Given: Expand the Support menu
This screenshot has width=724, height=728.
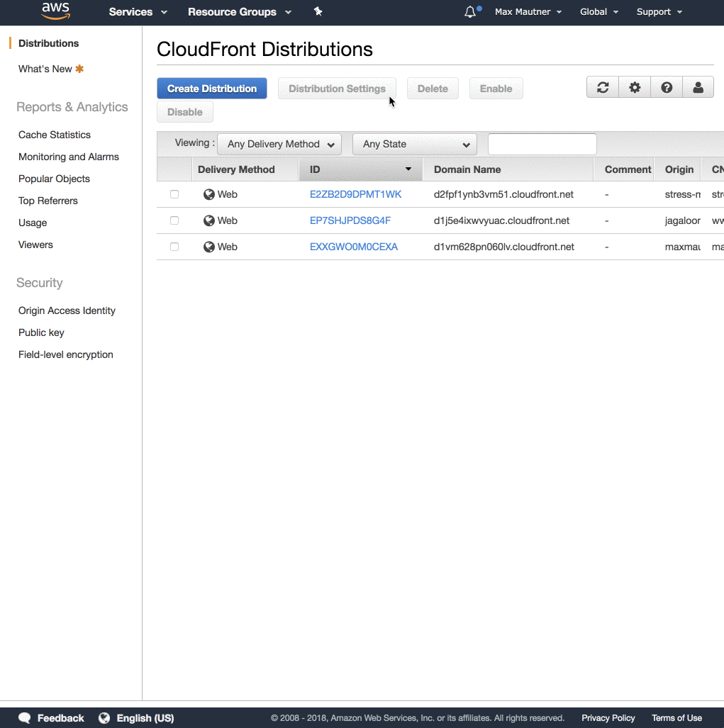Looking at the screenshot, I should coord(659,11).
